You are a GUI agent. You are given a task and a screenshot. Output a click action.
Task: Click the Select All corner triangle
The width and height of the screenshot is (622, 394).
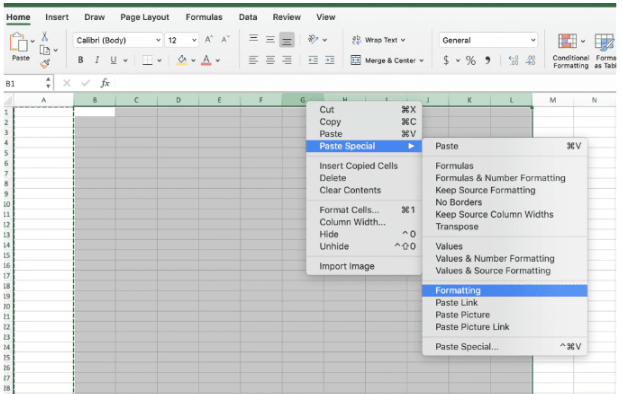[8, 100]
